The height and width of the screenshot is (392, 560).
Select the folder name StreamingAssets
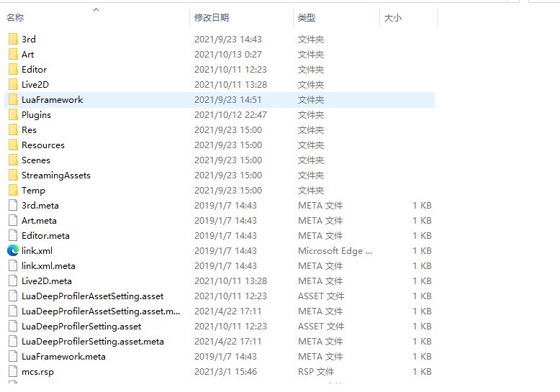tap(55, 175)
